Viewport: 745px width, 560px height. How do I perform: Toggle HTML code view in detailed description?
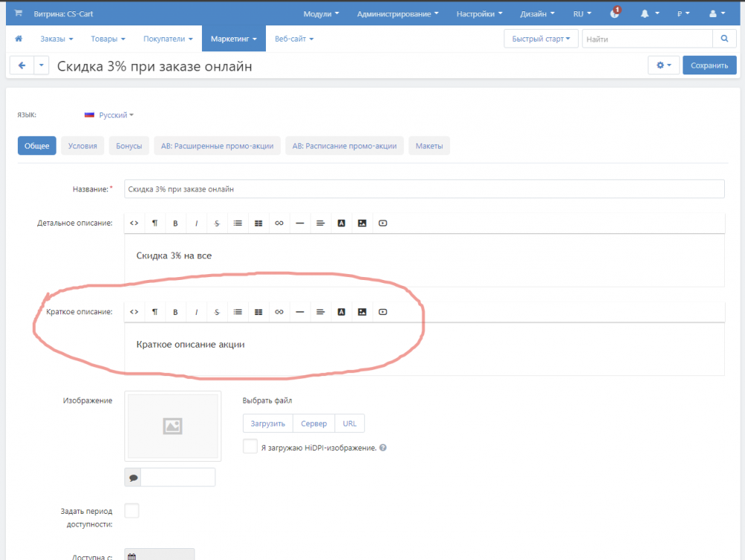tap(134, 223)
